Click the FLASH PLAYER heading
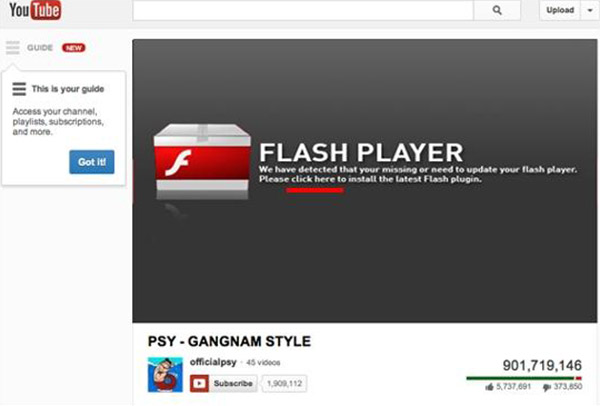Viewport: 600px width, 406px height. [361, 152]
